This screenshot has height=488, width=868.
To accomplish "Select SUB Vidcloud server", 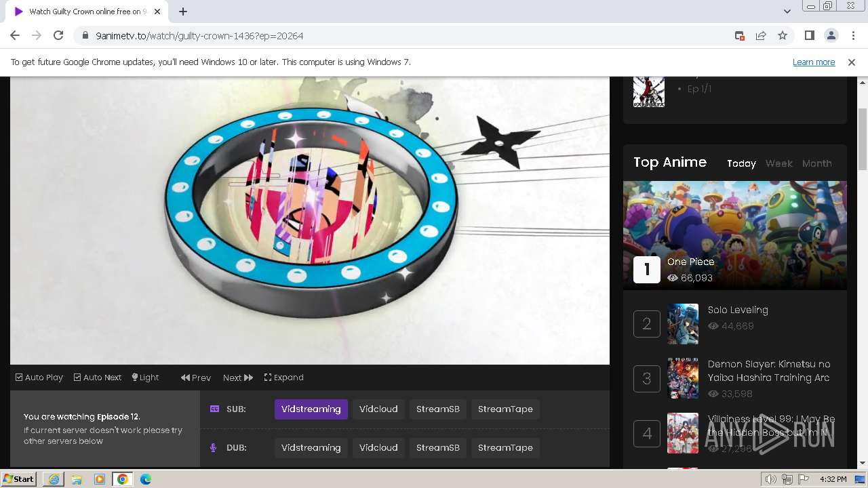I will click(x=378, y=409).
